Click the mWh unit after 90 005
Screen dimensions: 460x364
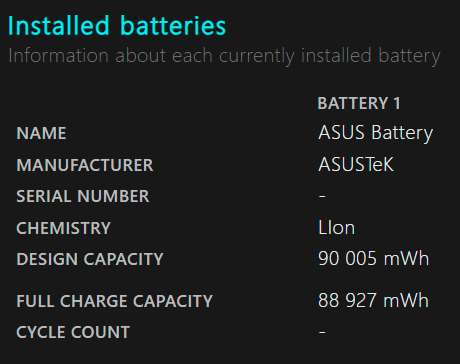coord(406,259)
